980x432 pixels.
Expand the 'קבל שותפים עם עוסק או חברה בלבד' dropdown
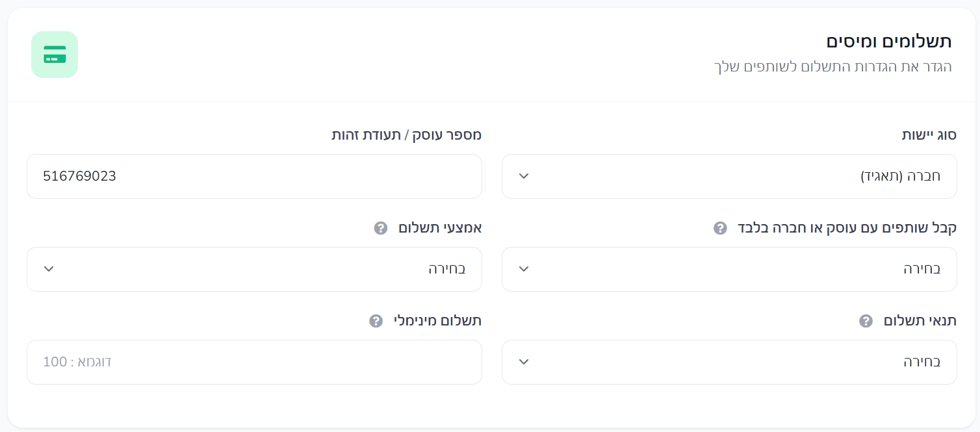(x=729, y=269)
